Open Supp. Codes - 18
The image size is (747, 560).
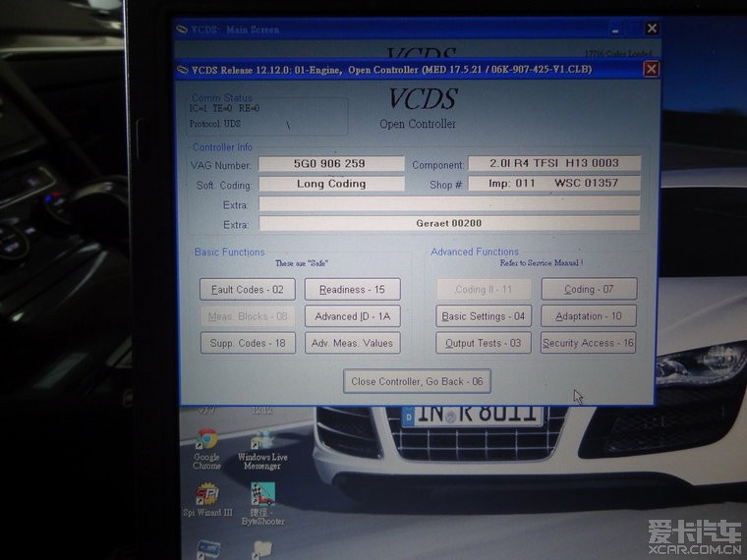(248, 343)
